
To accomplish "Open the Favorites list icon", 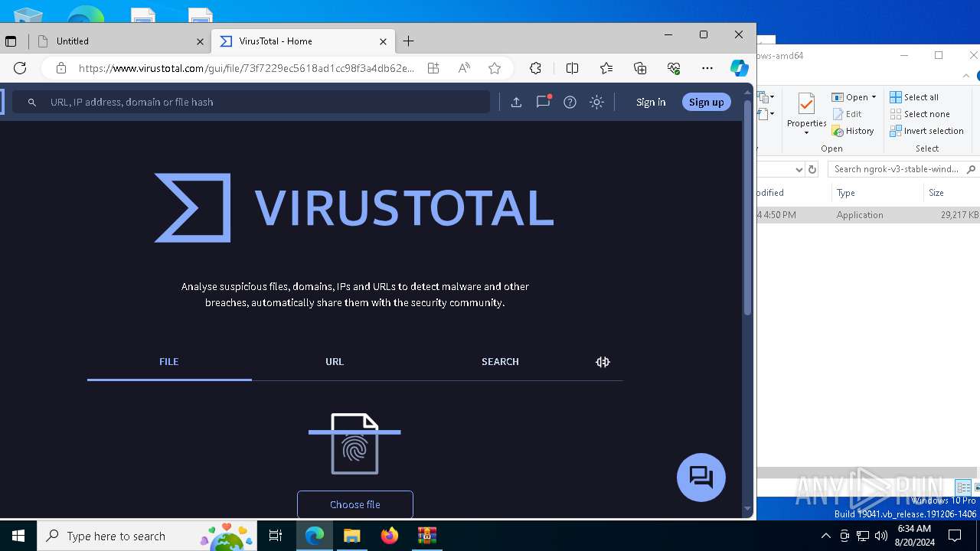I will point(606,68).
